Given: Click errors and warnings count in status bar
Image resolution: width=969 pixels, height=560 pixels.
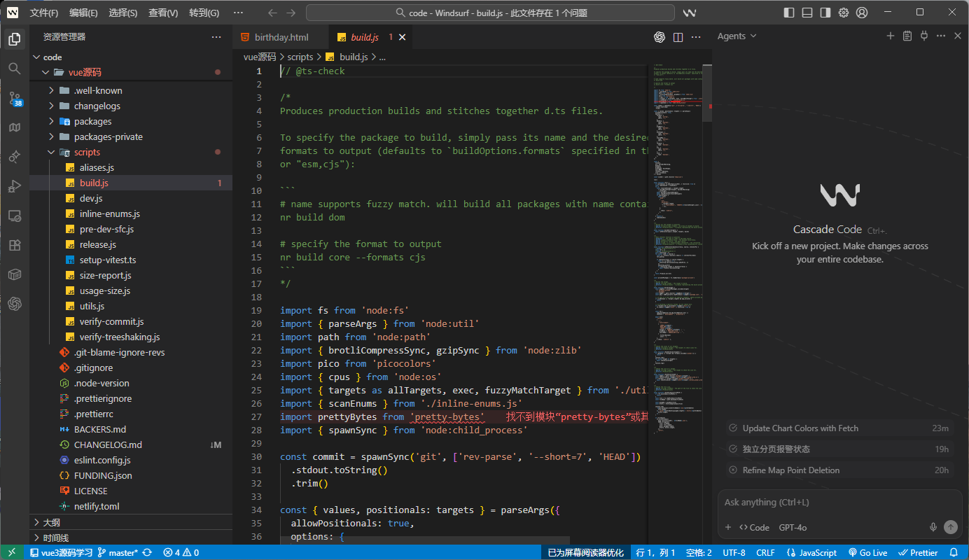Looking at the screenshot, I should click(x=181, y=552).
